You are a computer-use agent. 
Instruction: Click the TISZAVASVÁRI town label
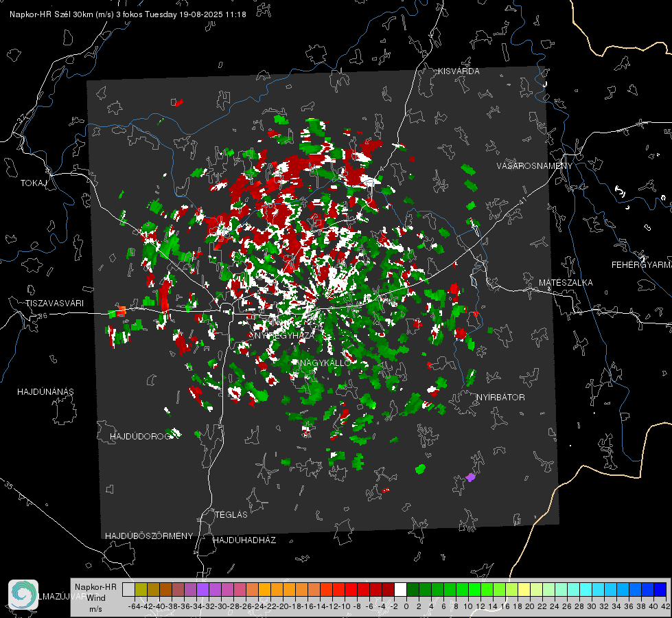click(54, 304)
